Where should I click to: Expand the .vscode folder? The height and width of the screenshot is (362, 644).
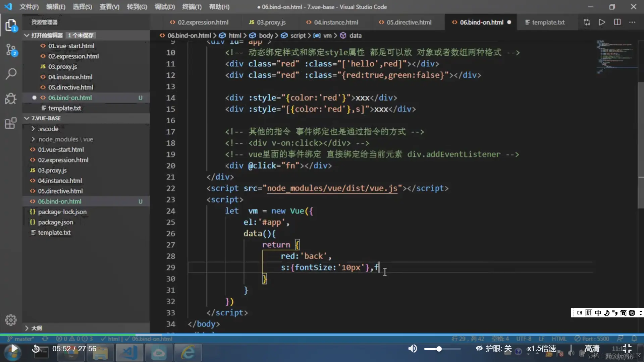(48, 129)
